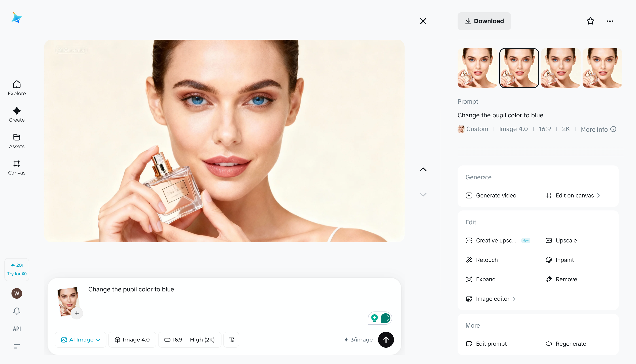This screenshot has width=636, height=364.
Task: Select the Remove tool
Action: (x=561, y=280)
